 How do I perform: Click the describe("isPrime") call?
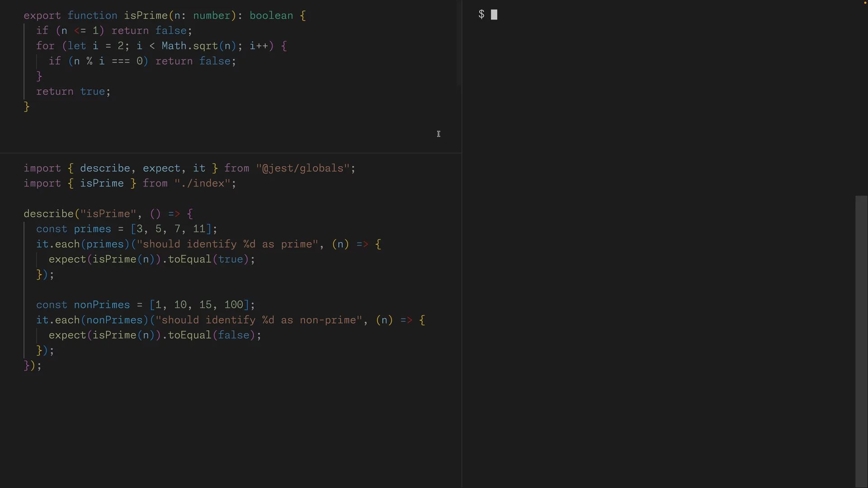(x=48, y=214)
